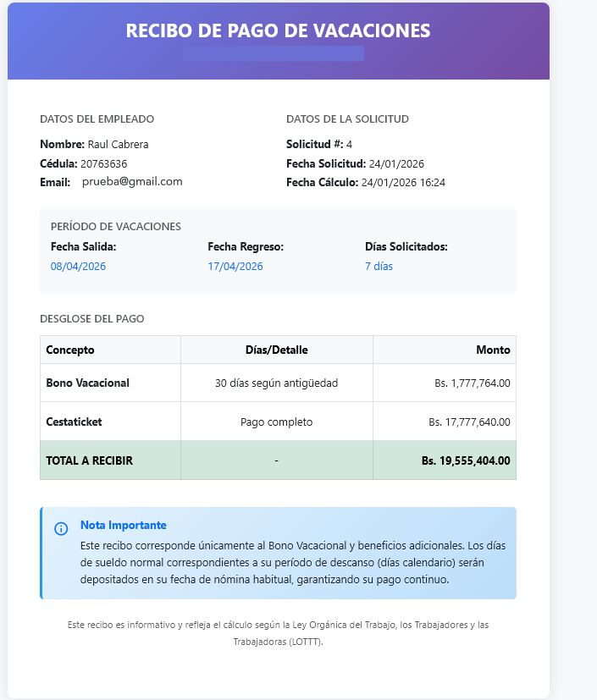This screenshot has height=700, width=597.
Task: Click the info icon beside Nota Importante
Action: coord(61,529)
